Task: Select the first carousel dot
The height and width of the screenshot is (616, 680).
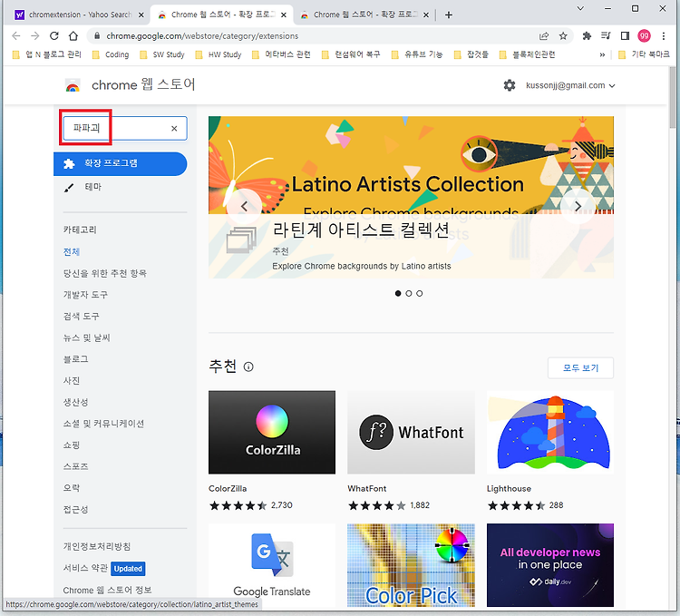Action: coord(398,294)
